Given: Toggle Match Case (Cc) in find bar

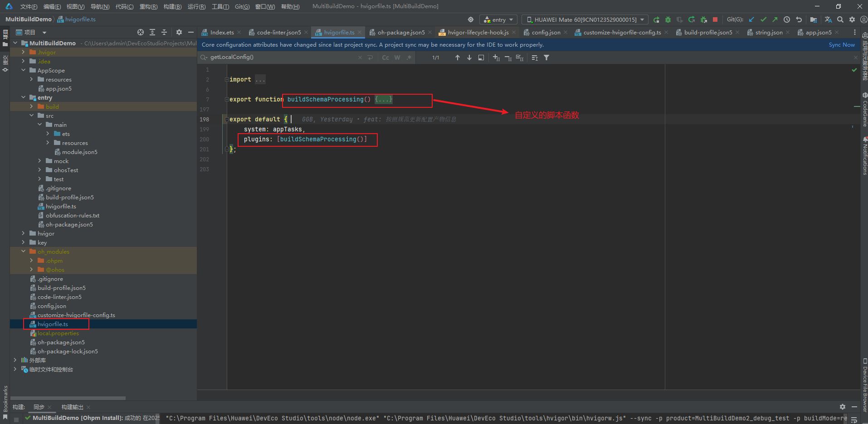Looking at the screenshot, I should click(x=385, y=58).
